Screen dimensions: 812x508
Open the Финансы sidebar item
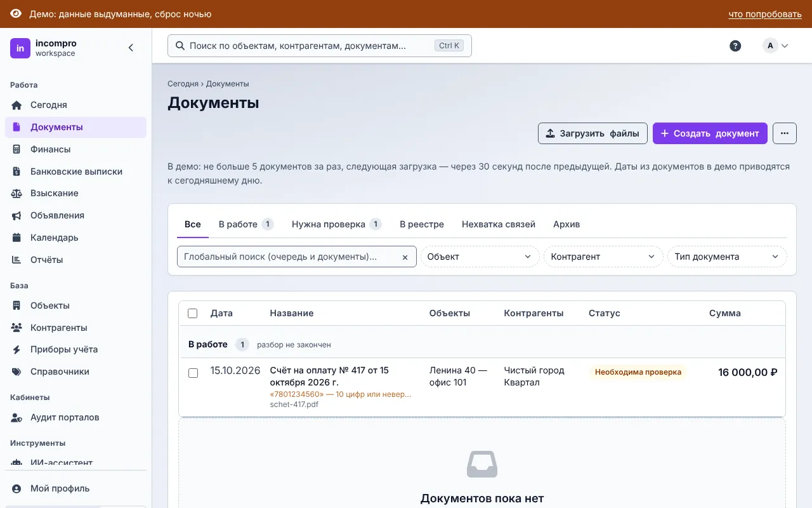75,149
